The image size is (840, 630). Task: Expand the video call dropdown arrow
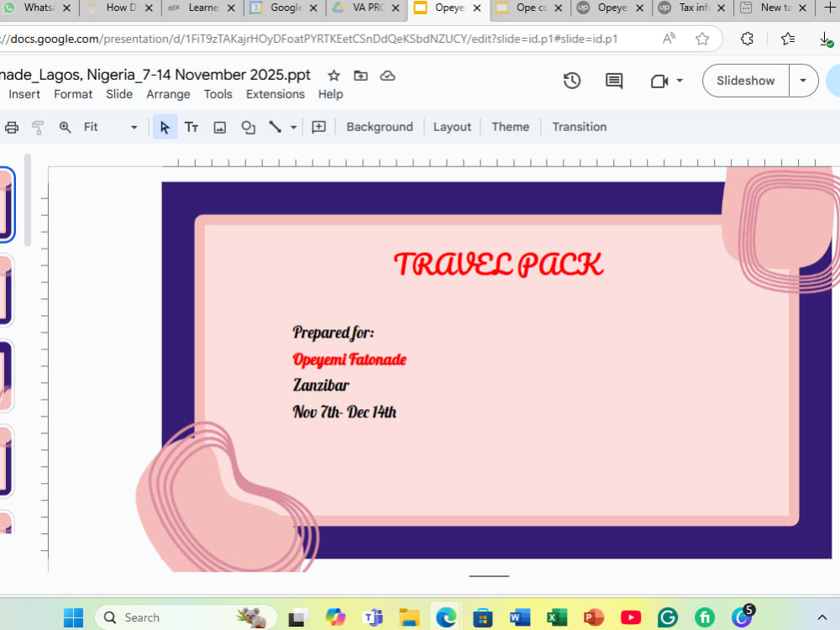[680, 81]
